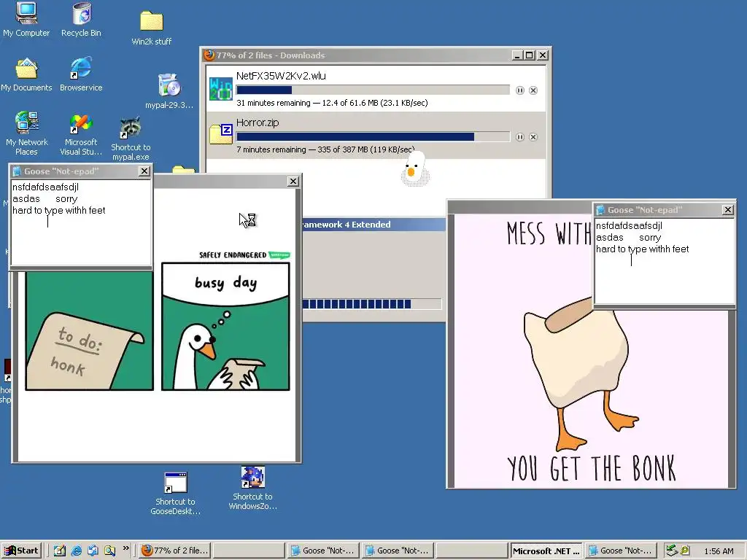The height and width of the screenshot is (560, 747).
Task: Click the NetFX35W2Kv2.wlu file name
Action: point(281,76)
